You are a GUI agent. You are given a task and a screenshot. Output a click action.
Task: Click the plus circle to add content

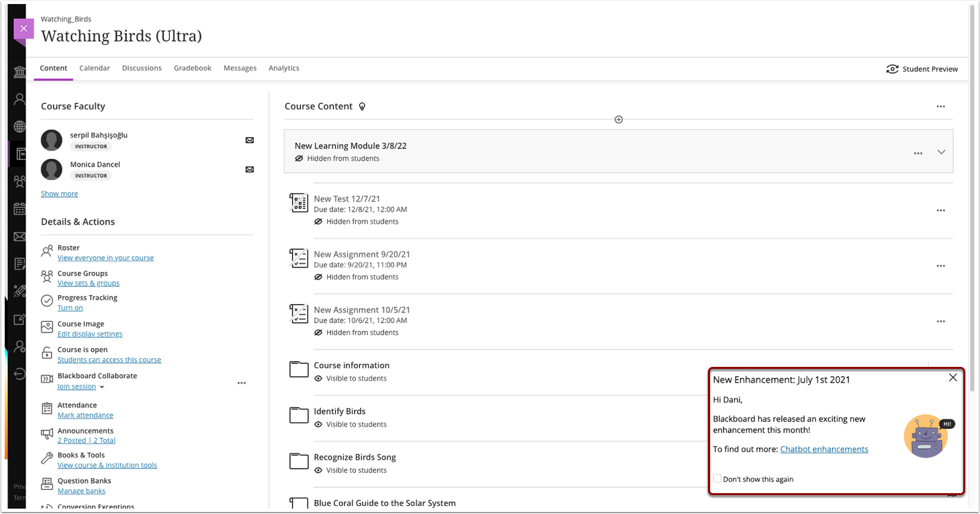point(619,120)
